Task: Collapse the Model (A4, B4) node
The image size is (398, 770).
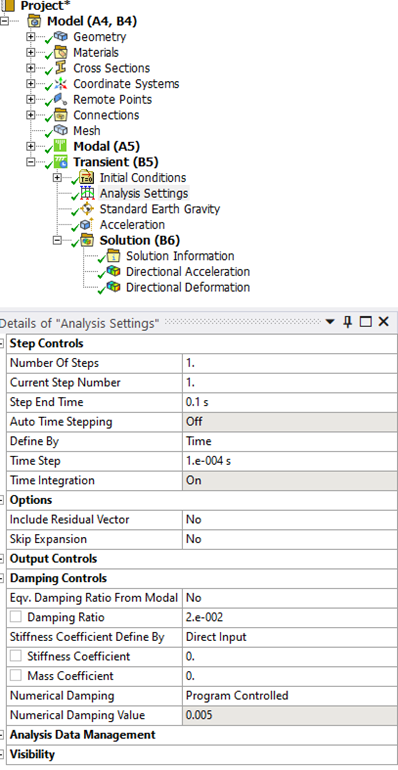Action: click(x=4, y=22)
